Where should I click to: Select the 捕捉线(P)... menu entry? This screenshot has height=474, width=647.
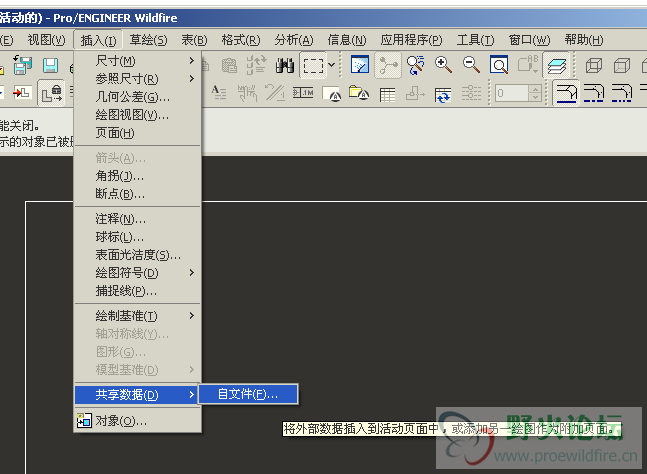138,291
